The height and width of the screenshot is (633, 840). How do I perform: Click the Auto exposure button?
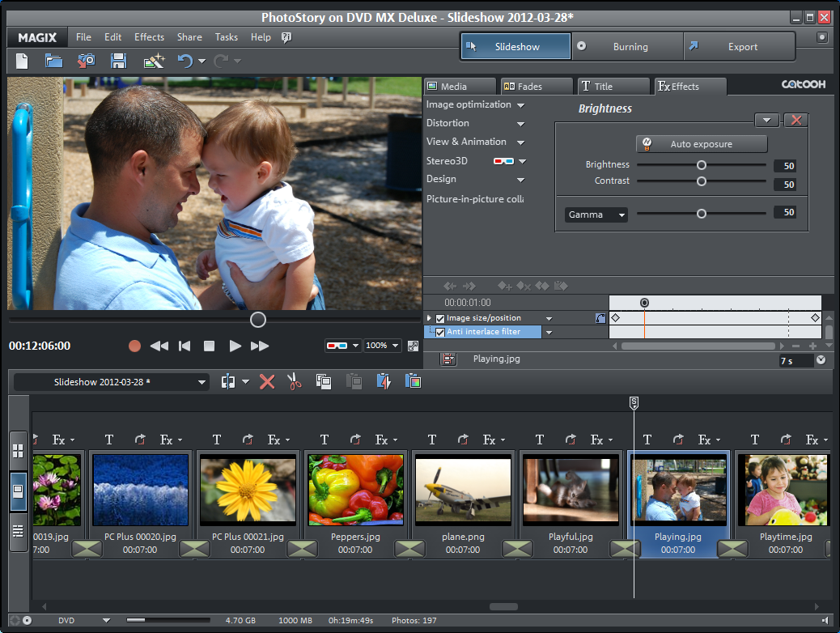click(702, 143)
